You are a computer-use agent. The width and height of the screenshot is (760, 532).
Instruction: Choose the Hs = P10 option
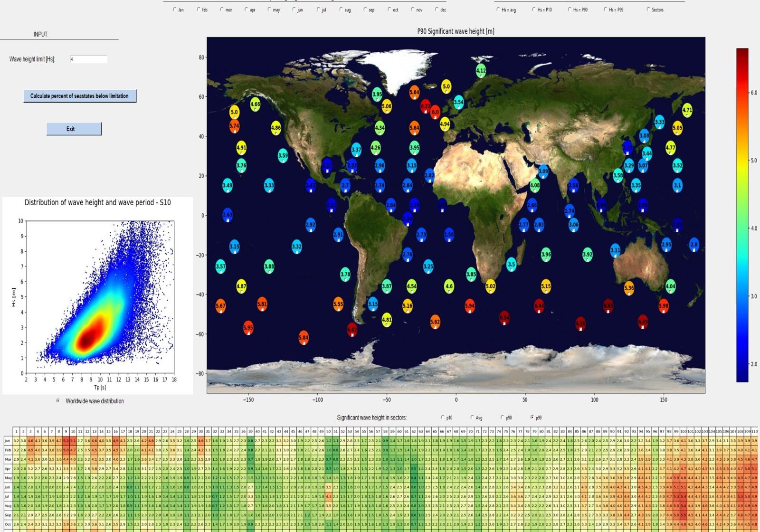534,9
